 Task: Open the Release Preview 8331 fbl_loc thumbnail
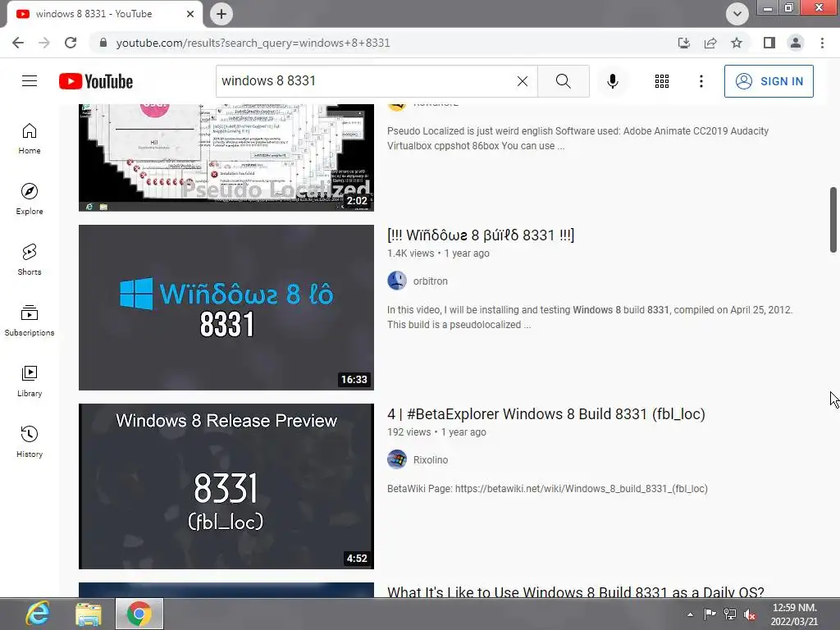[226, 486]
